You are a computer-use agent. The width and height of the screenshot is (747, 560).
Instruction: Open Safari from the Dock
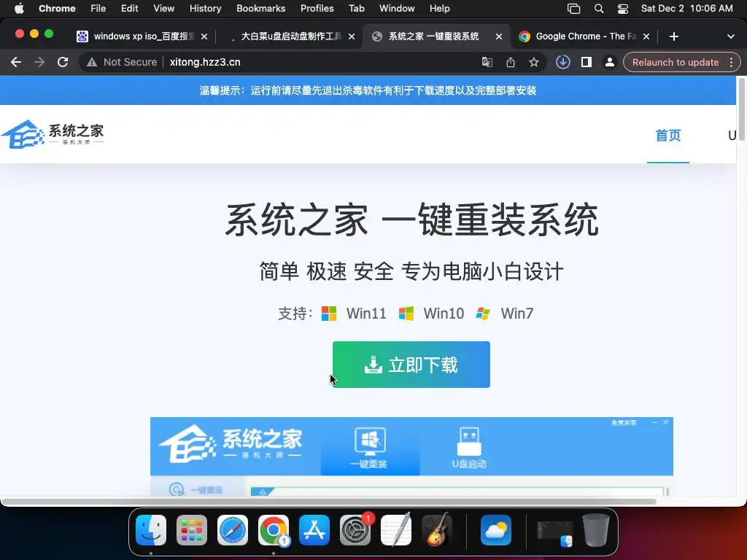[233, 530]
